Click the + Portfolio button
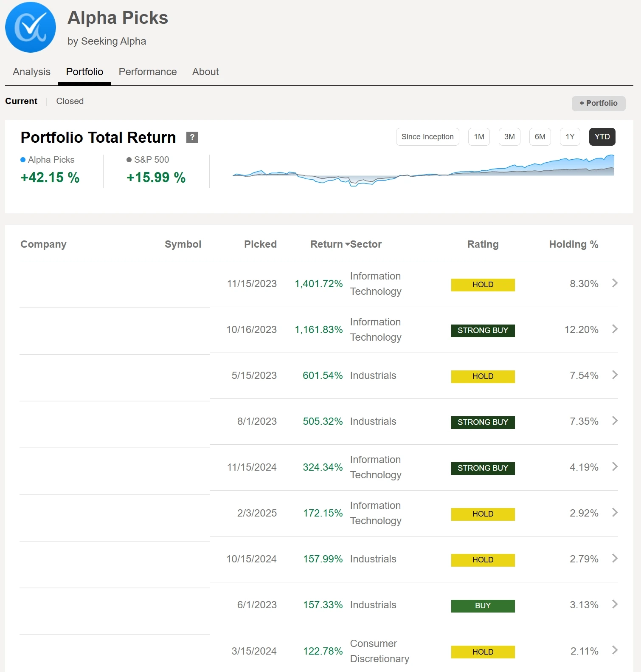 pyautogui.click(x=598, y=103)
